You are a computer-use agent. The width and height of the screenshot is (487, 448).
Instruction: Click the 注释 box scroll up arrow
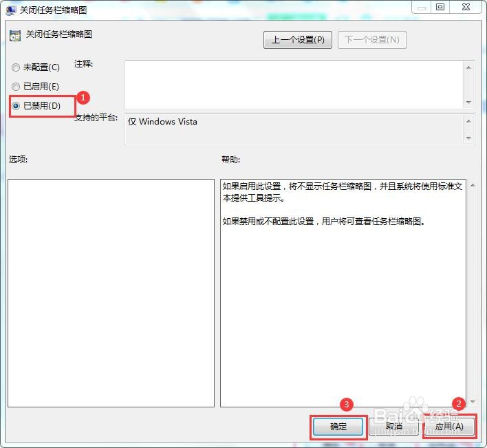468,67
